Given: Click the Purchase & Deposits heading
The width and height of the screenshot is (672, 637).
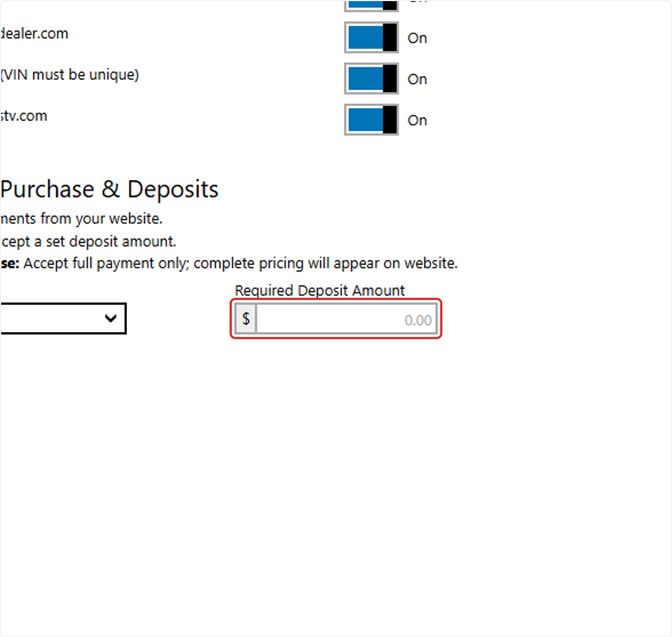Looking at the screenshot, I should [x=109, y=189].
